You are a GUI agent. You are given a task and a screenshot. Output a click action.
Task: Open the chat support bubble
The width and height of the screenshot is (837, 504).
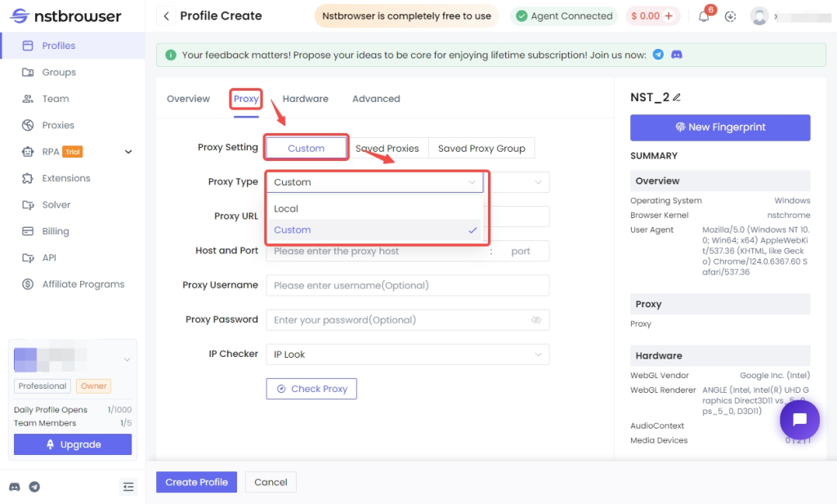799,420
